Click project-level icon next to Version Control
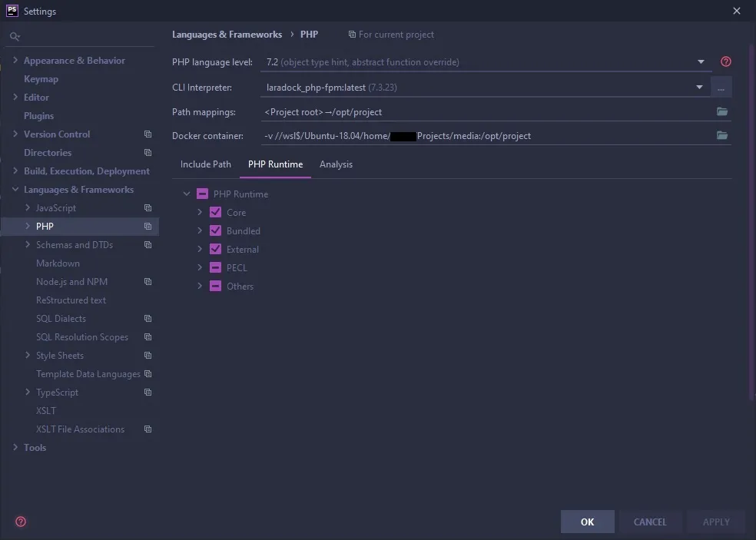The image size is (756, 540). [x=148, y=134]
